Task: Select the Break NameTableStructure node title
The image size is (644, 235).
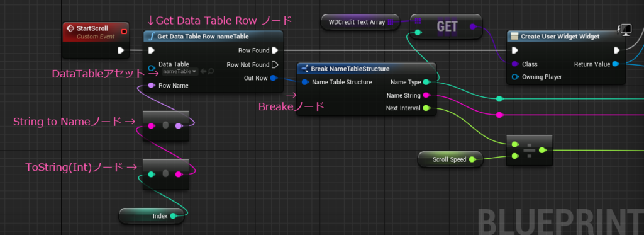Action: tap(350, 69)
